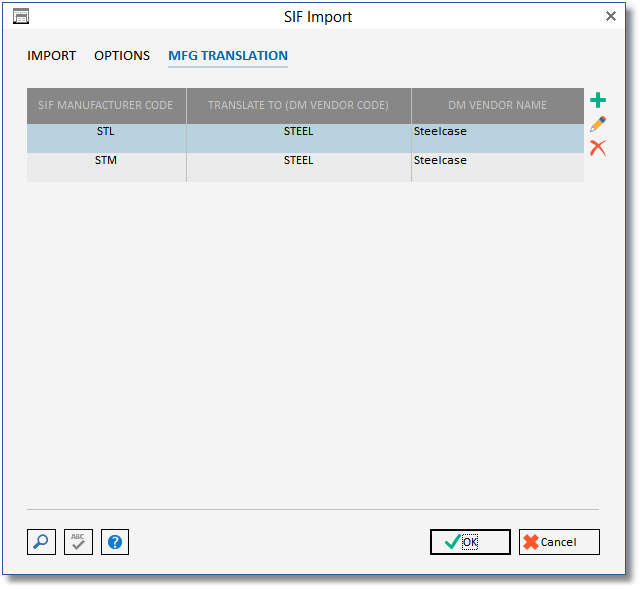640x589 pixels.
Task: Open help with question mark icon
Action: pos(115,542)
